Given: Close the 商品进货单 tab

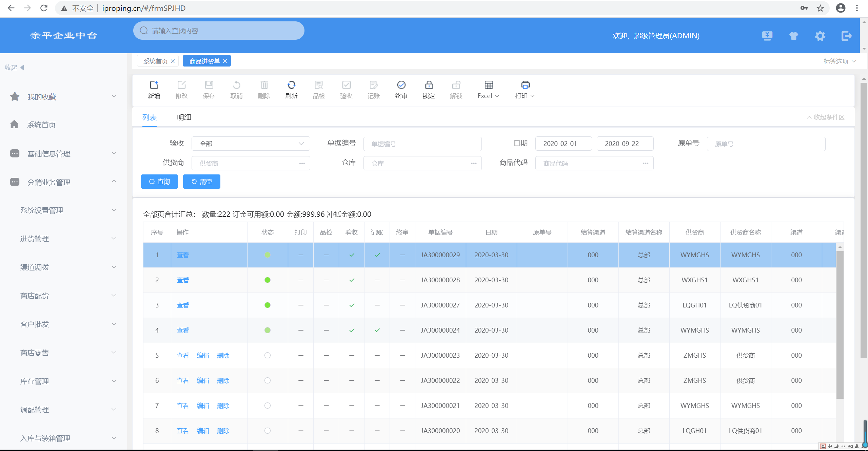Looking at the screenshot, I should pyautogui.click(x=225, y=61).
